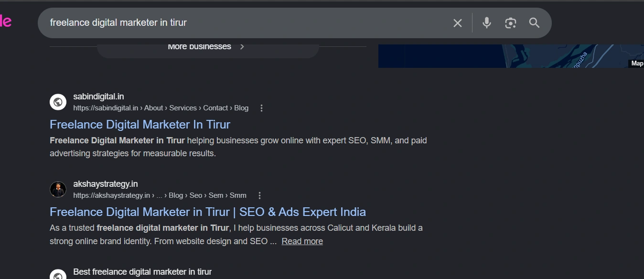Click the sabindigital.in site name
644x279 pixels.
[x=98, y=97]
